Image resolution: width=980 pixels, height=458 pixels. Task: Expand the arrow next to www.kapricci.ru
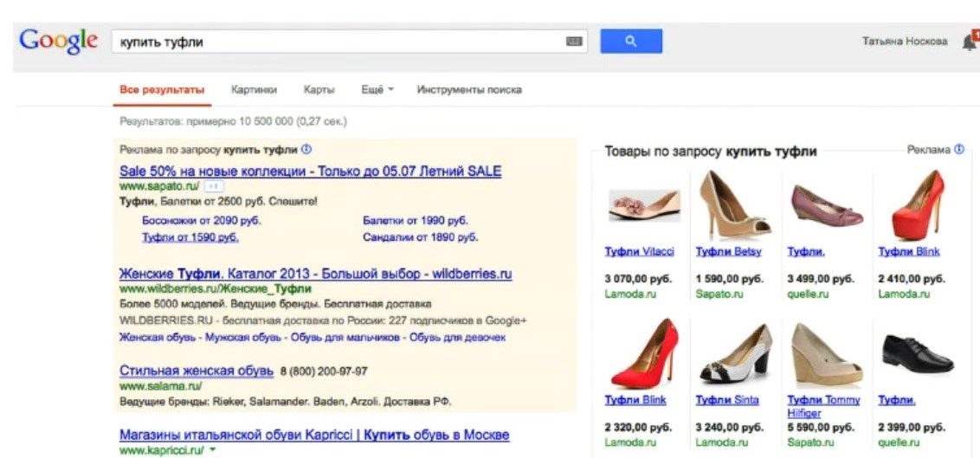[212, 449]
